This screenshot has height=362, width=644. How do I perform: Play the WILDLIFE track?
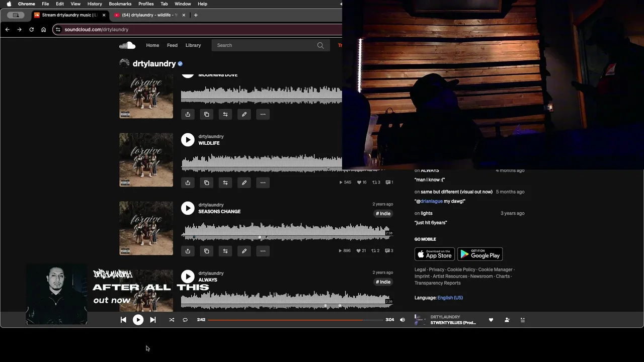(x=188, y=140)
